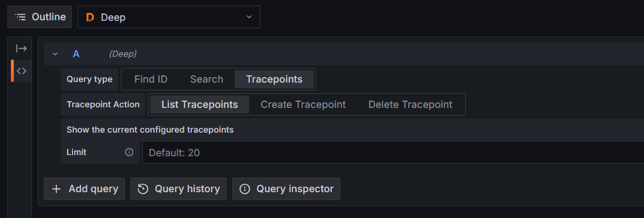Select Tracepoints query type

click(274, 79)
